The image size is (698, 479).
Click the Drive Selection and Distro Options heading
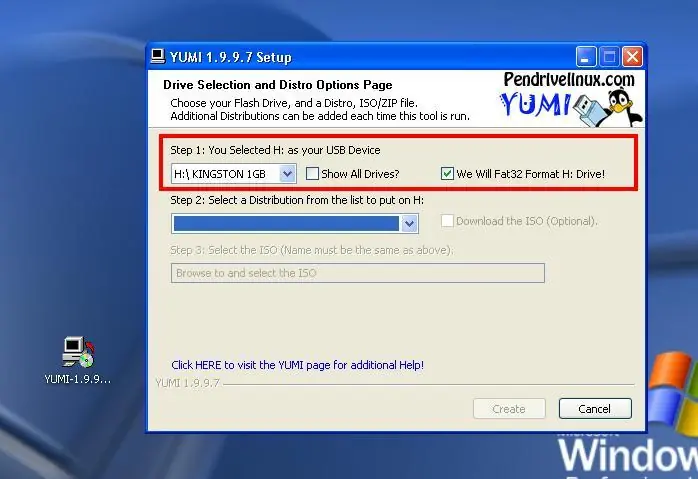[278, 85]
